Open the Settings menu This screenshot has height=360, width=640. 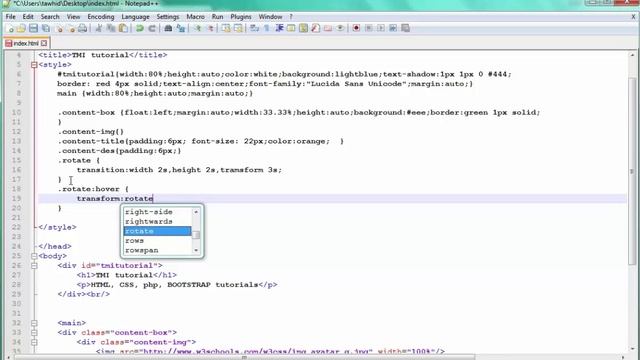pyautogui.click(x=168, y=17)
